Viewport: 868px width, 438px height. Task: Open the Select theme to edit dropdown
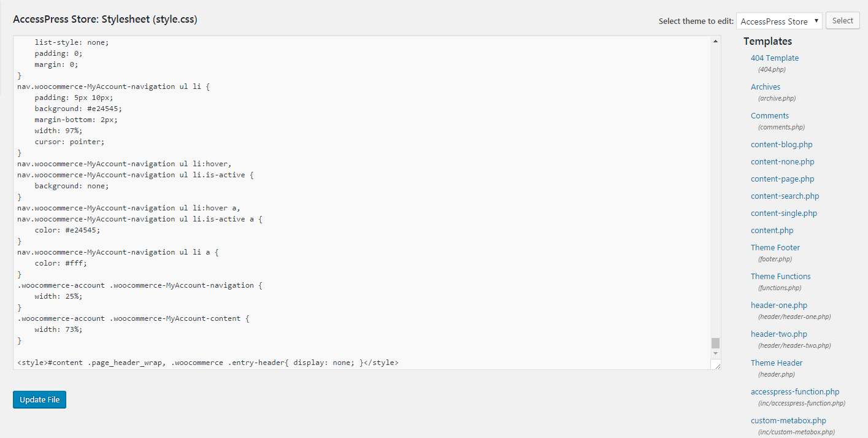tap(779, 21)
